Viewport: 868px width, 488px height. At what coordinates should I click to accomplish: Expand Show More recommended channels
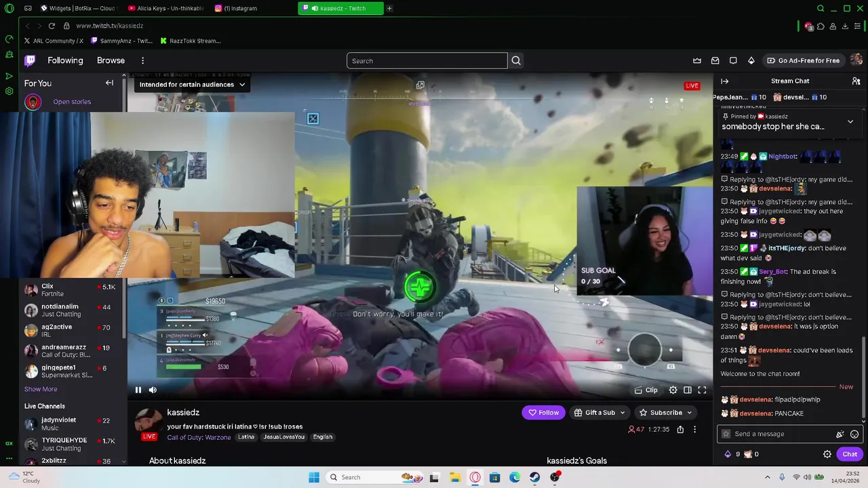[41, 389]
